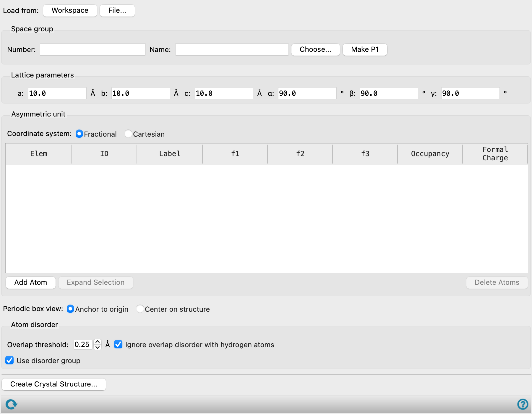This screenshot has width=532, height=414.
Task: Click the space group Number field
Action: [x=93, y=49]
